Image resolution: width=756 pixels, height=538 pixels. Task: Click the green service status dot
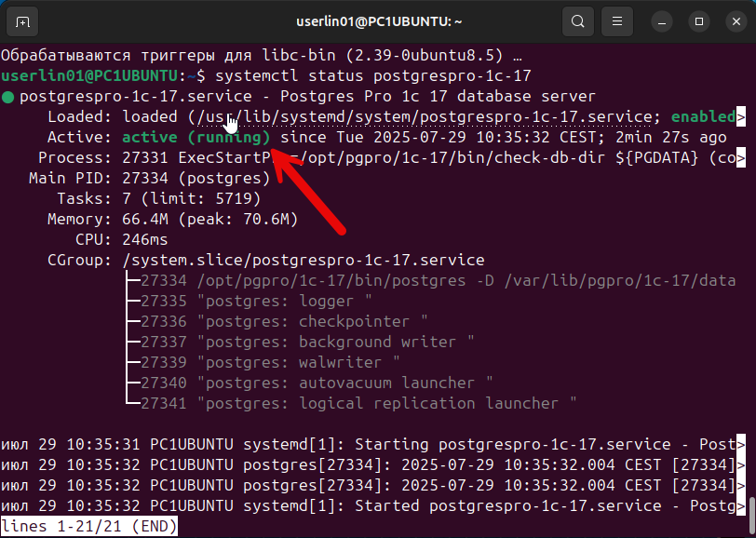click(x=8, y=97)
